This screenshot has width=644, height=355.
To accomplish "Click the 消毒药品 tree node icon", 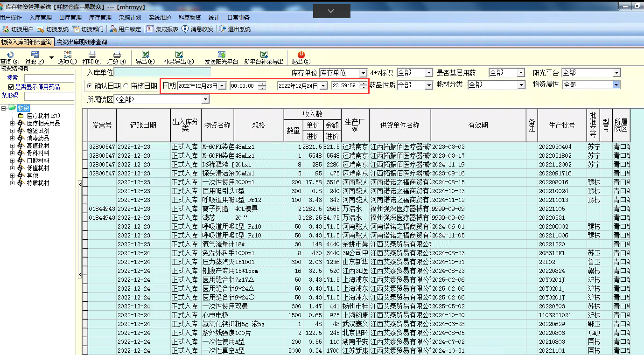I will 21,138.
